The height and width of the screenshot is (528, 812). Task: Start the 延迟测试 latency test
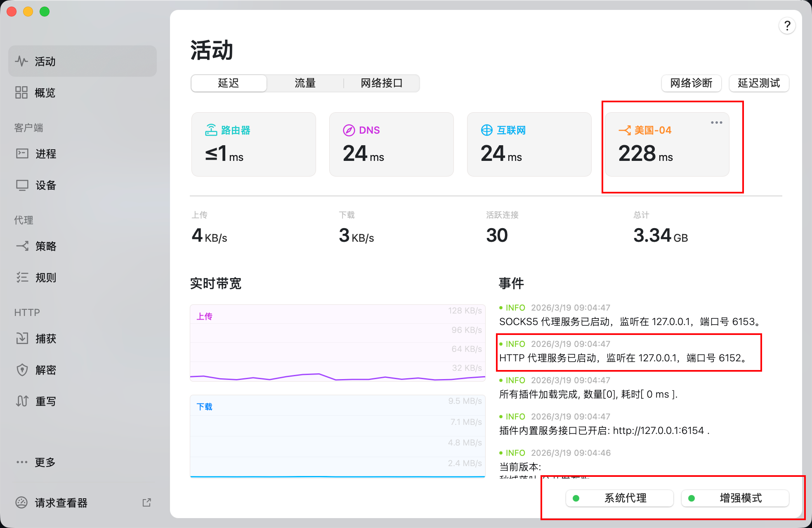pyautogui.click(x=759, y=83)
